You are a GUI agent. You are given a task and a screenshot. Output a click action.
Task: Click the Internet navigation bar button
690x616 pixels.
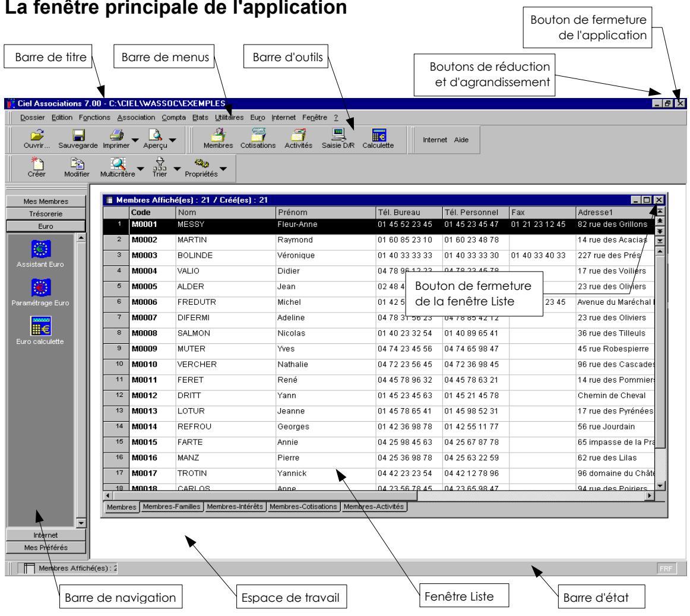[46, 535]
